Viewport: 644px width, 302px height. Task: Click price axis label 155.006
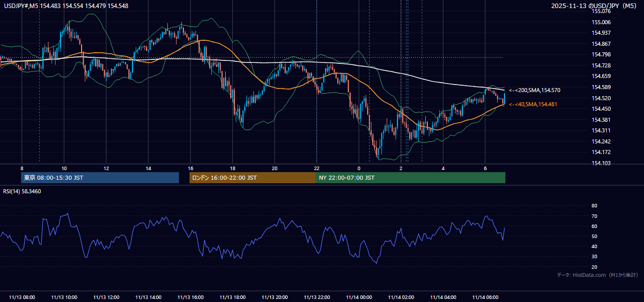pyautogui.click(x=601, y=22)
